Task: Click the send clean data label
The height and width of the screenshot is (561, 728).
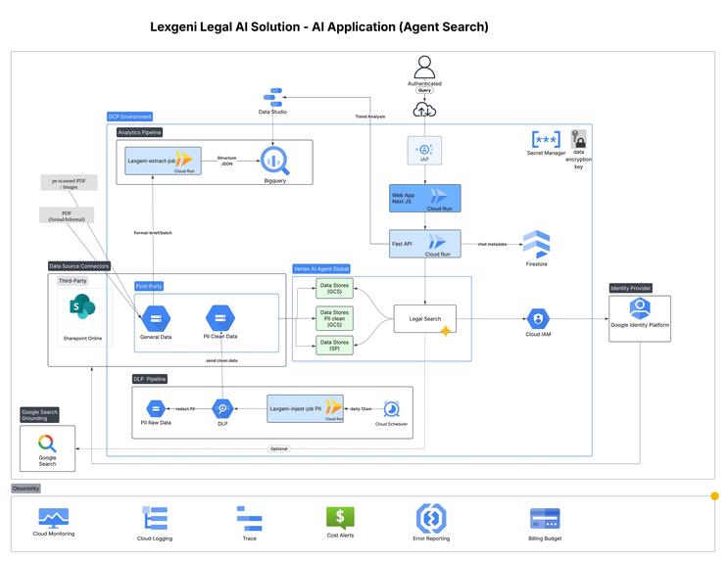Action: 221,360
